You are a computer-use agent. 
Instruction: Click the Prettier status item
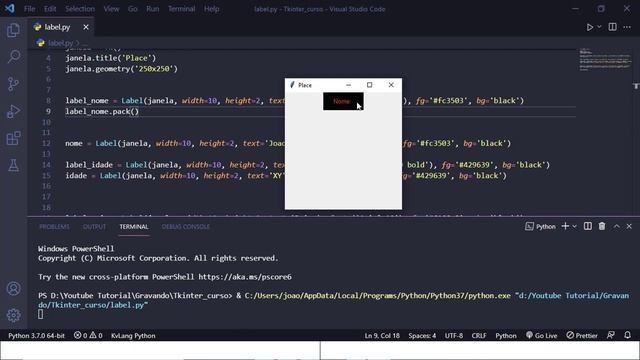click(582, 336)
